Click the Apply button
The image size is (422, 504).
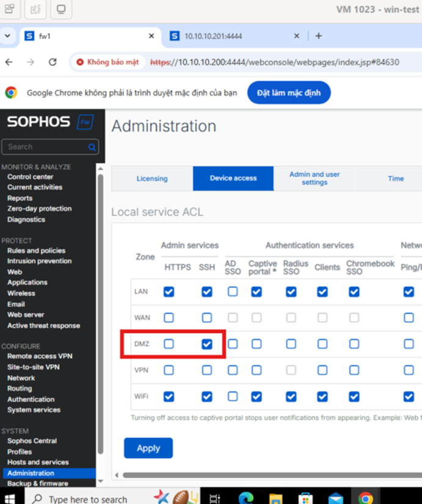point(148,448)
